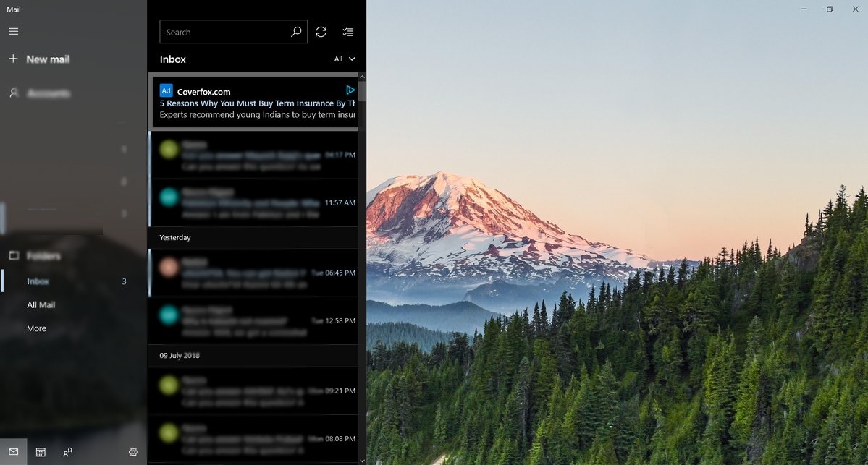This screenshot has height=465, width=868.
Task: Click inside the Search field
Action: coord(225,32)
